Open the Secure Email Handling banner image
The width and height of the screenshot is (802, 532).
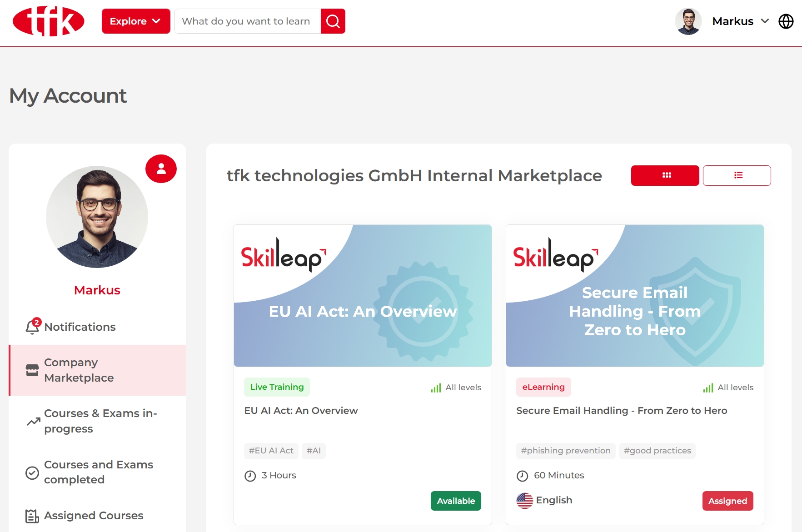click(635, 296)
